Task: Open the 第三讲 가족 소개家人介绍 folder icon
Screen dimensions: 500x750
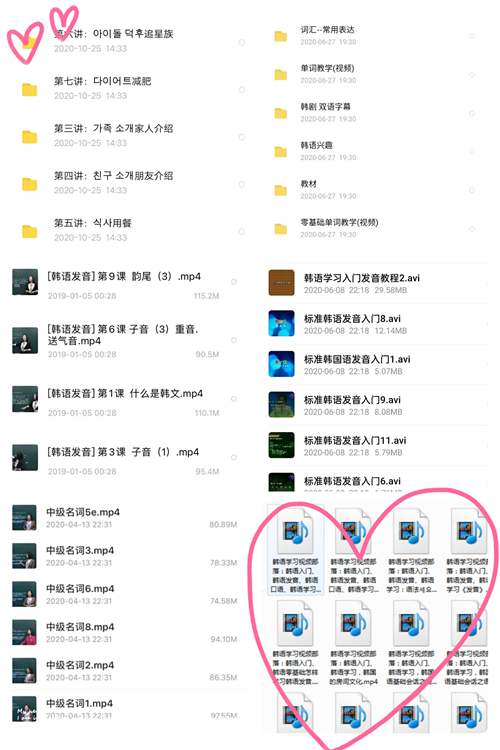Action: pos(30,137)
